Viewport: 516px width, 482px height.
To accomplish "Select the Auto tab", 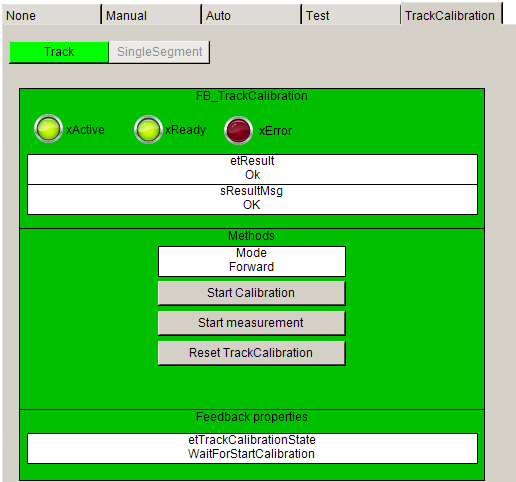I will tap(251, 15).
